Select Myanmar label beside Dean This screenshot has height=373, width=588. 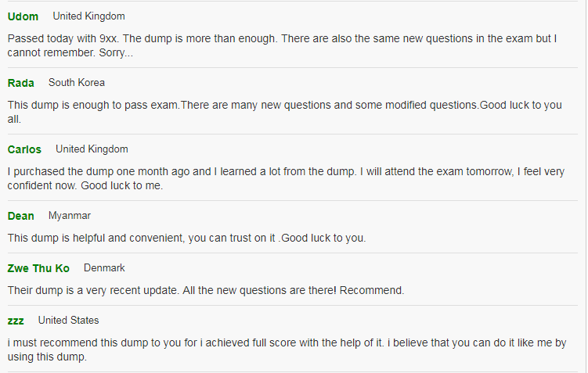70,216
